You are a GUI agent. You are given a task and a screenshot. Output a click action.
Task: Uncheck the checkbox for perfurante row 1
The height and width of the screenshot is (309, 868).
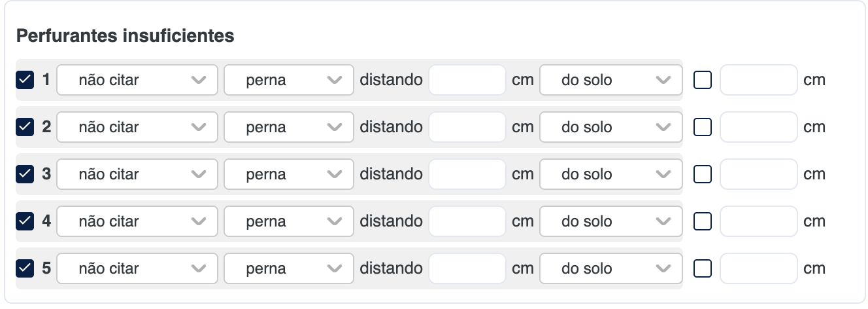tap(25, 80)
